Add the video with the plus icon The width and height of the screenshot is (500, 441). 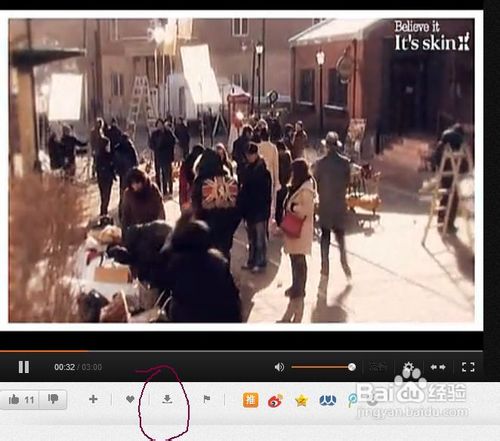coord(93,399)
